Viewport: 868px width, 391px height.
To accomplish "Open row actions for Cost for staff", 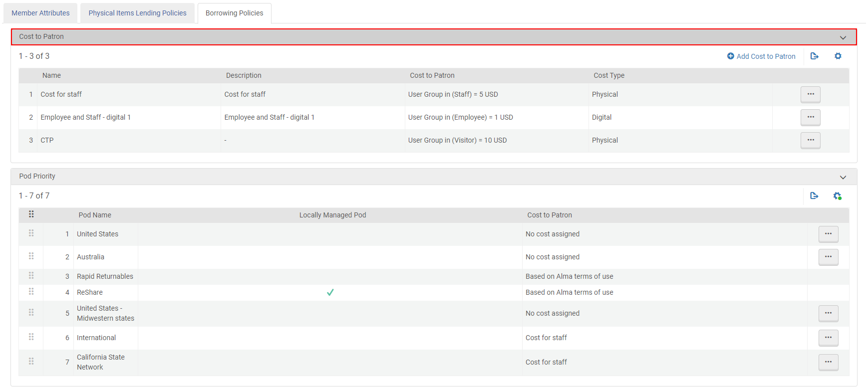I will (810, 94).
